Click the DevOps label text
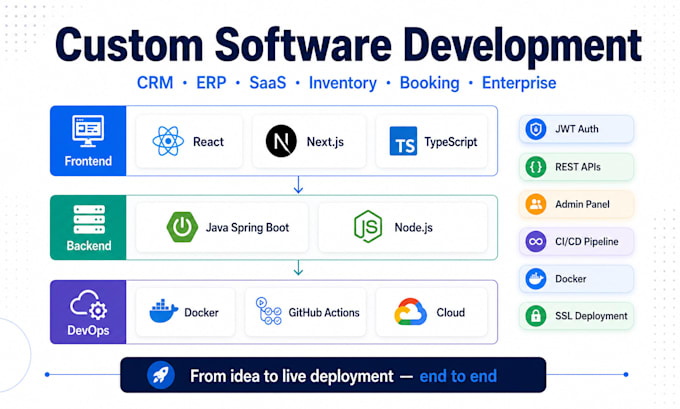 tap(88, 330)
